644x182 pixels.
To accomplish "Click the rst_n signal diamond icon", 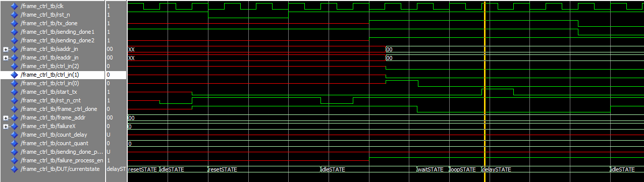I will [x=14, y=15].
